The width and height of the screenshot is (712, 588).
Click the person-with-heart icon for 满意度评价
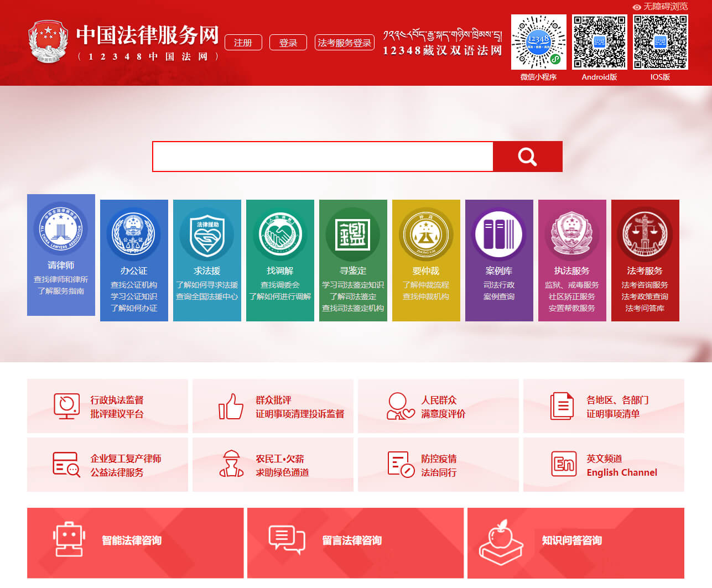(x=400, y=406)
